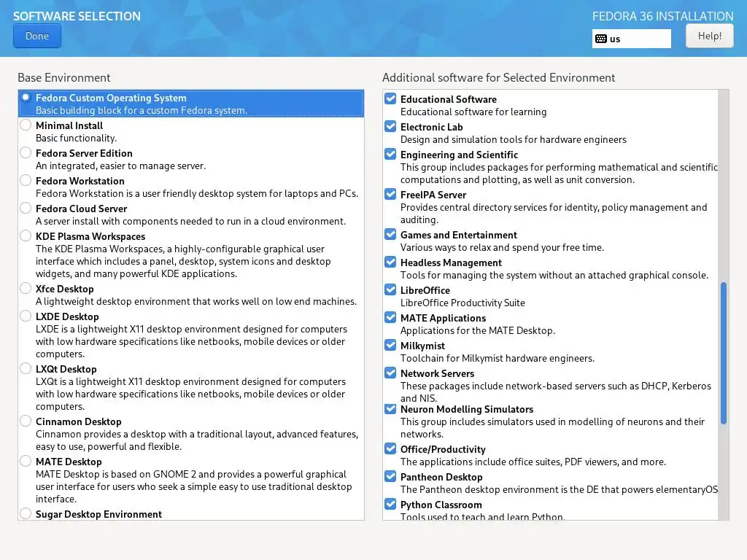Click 'A lightweight desktop environment' Xfce description
Image resolution: width=747 pixels, height=560 pixels.
click(x=196, y=301)
